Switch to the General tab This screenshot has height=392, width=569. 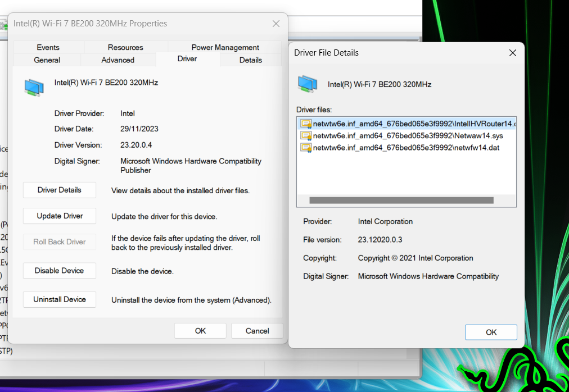(47, 60)
